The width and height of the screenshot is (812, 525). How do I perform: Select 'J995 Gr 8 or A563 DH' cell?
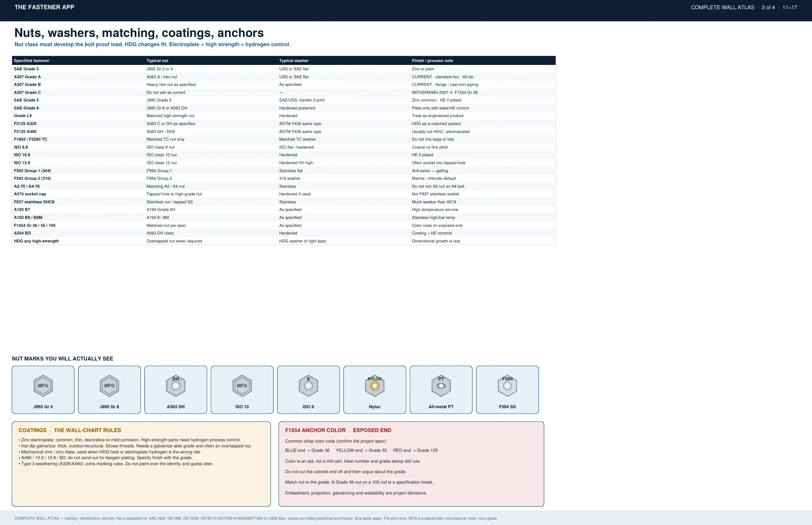tap(167, 108)
